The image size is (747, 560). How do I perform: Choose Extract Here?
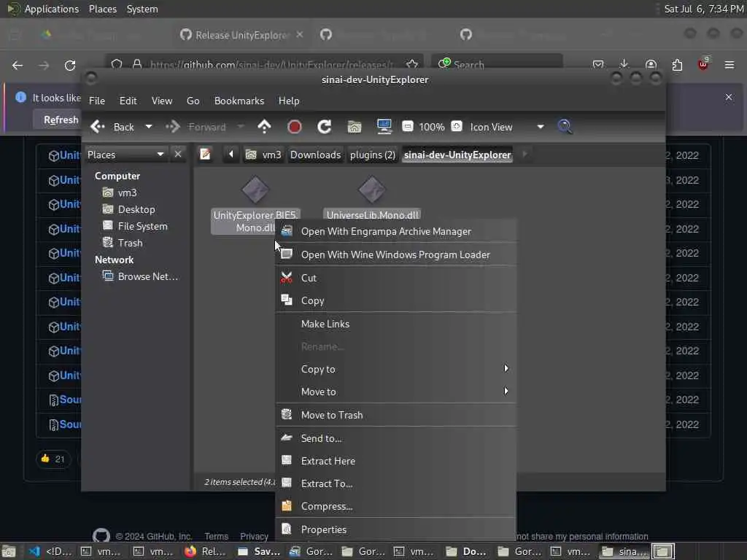[x=396, y=461]
